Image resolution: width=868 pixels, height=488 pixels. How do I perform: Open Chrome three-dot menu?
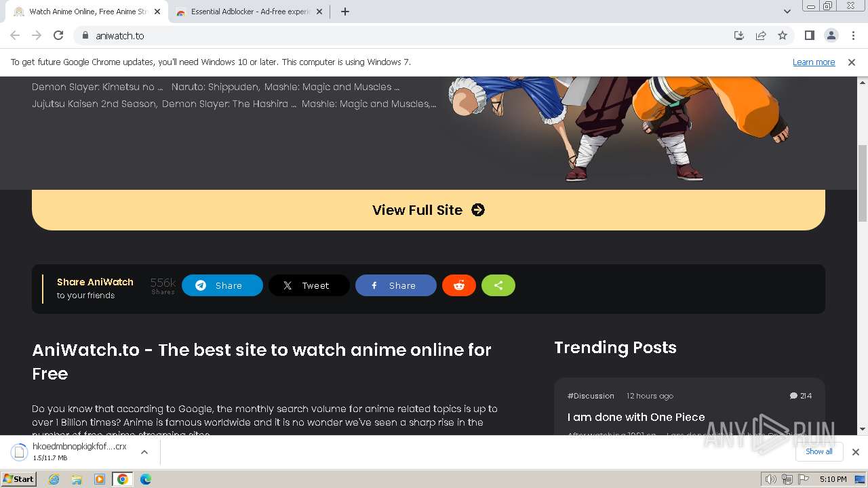(853, 35)
